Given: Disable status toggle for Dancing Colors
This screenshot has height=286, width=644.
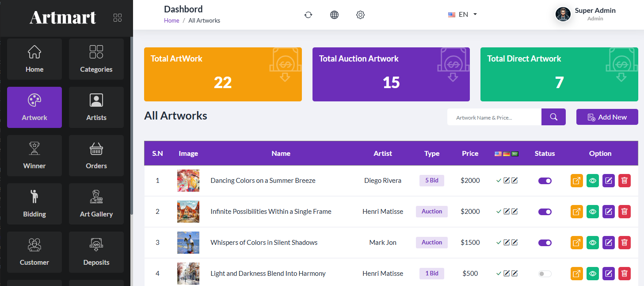Looking at the screenshot, I should coord(545,181).
